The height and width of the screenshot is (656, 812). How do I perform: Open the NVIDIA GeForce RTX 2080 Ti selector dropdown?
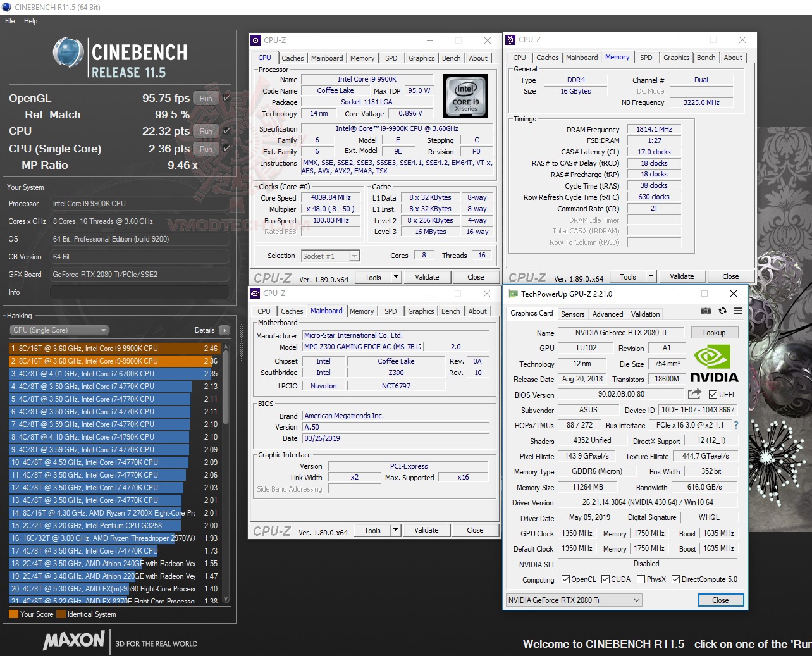coord(637,600)
